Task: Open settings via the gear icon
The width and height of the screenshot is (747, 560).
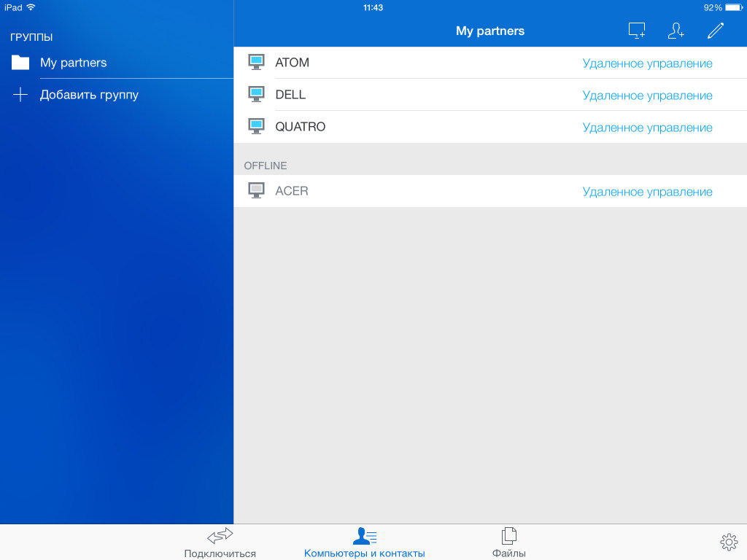Action: pos(728,542)
